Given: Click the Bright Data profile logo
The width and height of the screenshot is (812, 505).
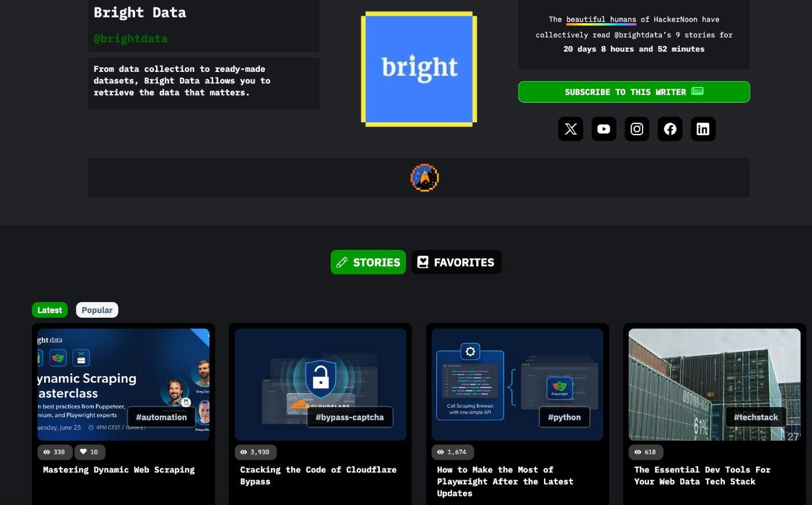Looking at the screenshot, I should click(419, 68).
